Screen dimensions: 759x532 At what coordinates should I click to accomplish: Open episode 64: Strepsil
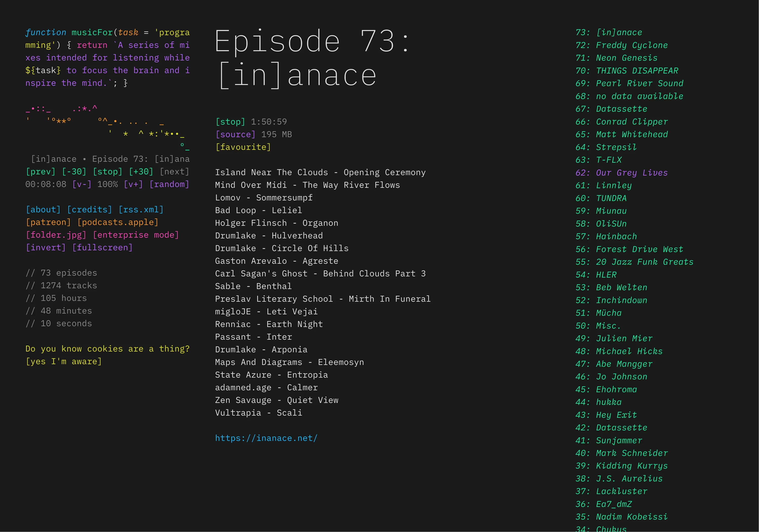606,147
